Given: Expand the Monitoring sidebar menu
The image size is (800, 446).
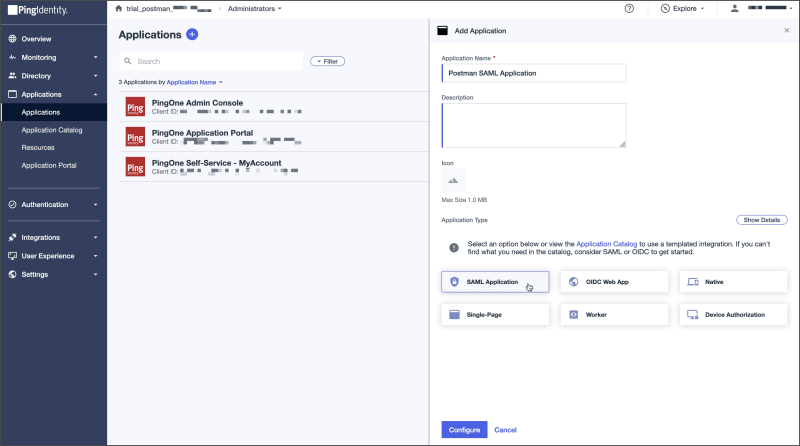Looking at the screenshot, I should [95, 57].
